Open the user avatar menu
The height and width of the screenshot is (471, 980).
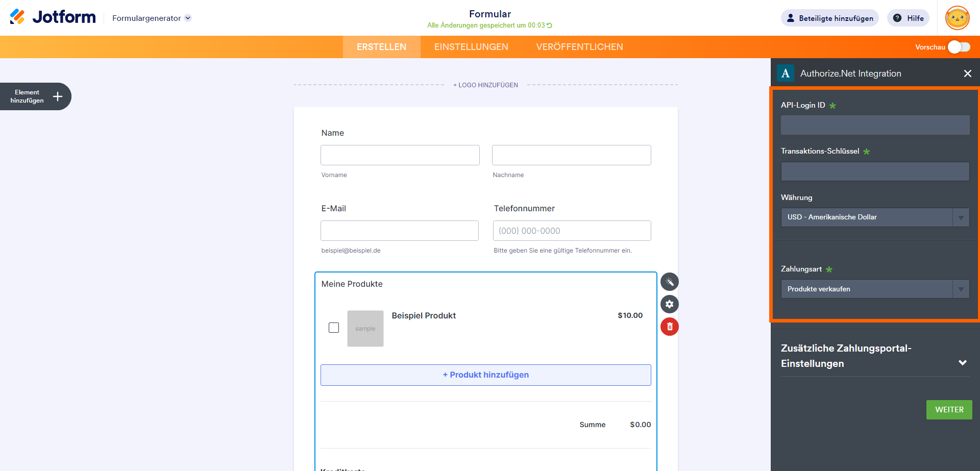[957, 18]
